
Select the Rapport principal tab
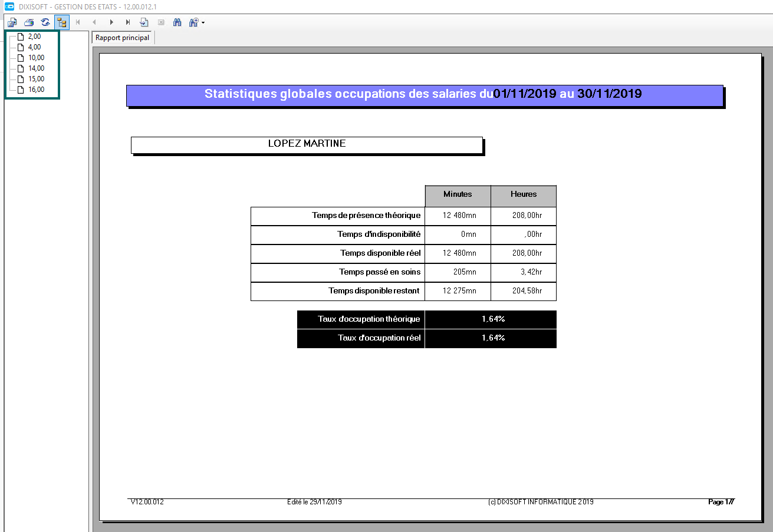point(122,38)
